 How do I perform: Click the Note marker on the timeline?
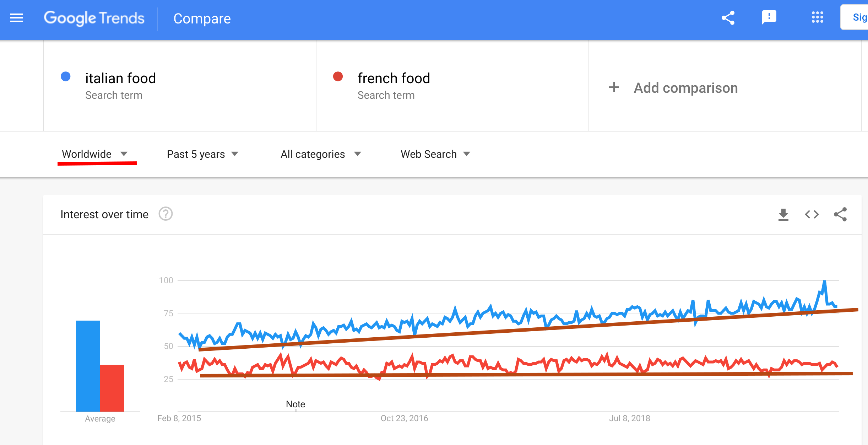click(295, 404)
